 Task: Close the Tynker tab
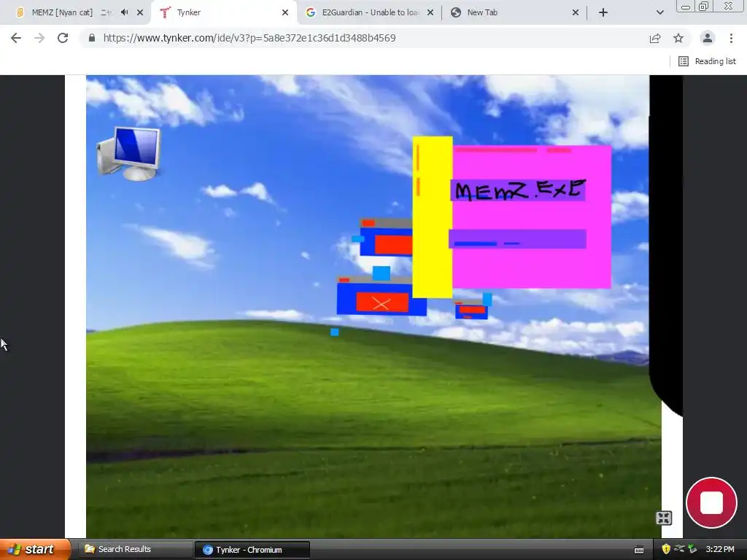point(285,12)
